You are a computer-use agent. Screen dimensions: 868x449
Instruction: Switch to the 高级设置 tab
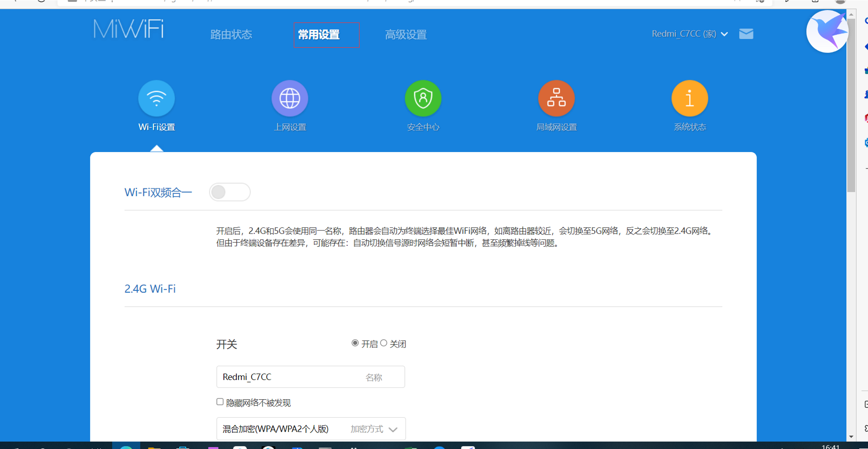click(x=406, y=35)
